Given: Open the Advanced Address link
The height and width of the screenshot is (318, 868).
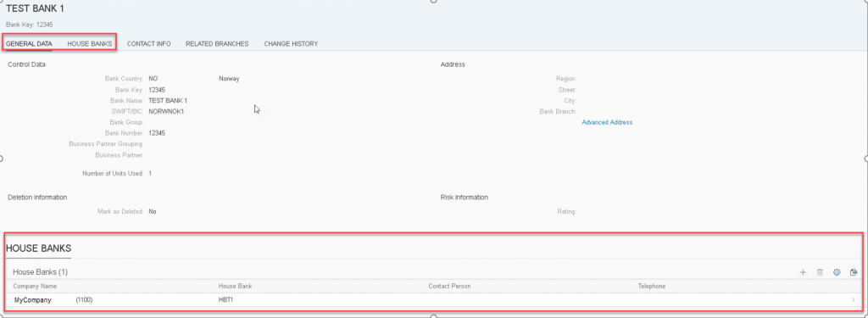Looking at the screenshot, I should pyautogui.click(x=607, y=122).
